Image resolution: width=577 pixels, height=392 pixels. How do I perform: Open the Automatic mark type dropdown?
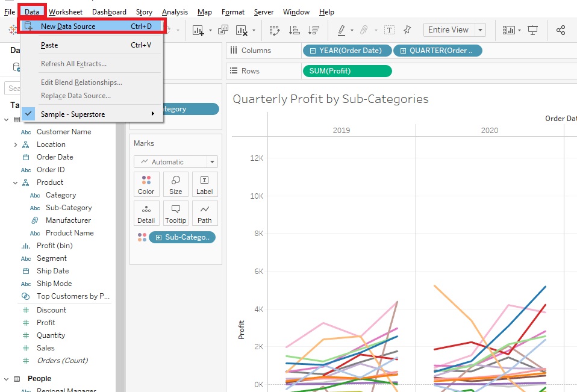tap(213, 162)
